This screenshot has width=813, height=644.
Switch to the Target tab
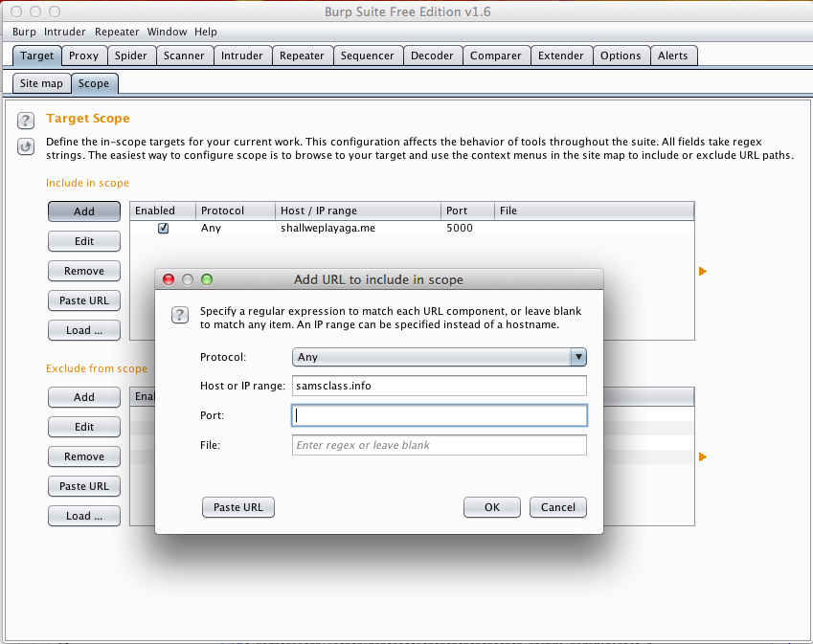point(36,56)
